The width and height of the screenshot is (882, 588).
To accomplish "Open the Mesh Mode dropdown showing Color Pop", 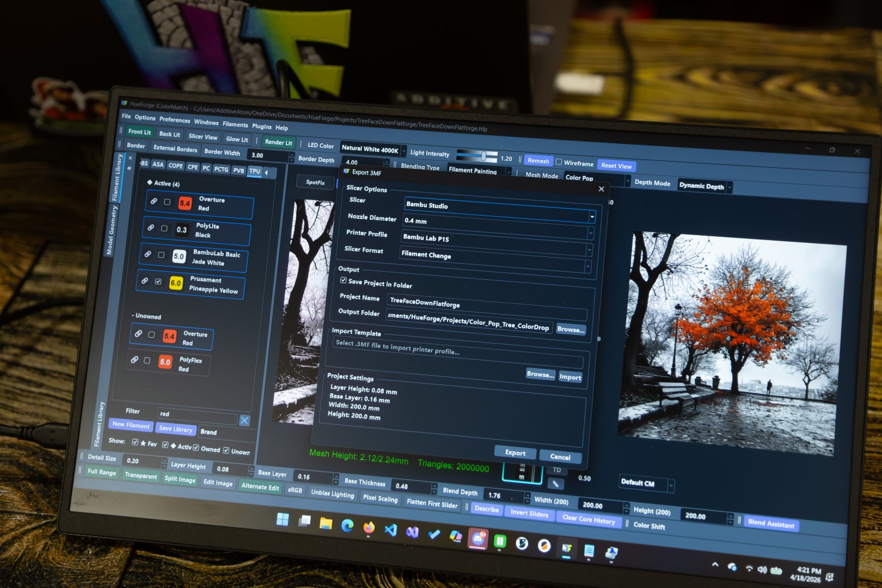I will [x=597, y=178].
